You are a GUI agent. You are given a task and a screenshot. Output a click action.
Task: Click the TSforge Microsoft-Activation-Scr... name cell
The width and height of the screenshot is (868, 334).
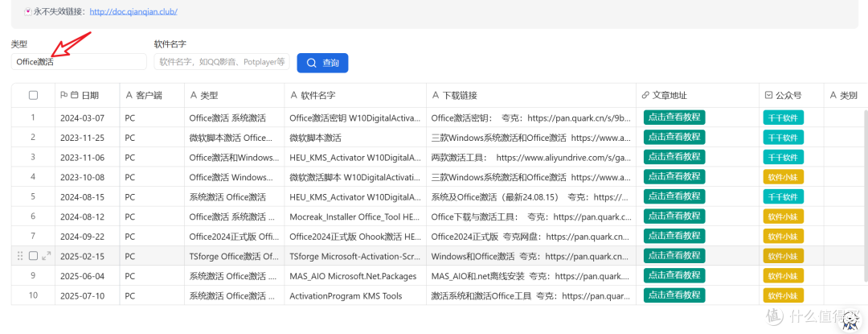355,256
